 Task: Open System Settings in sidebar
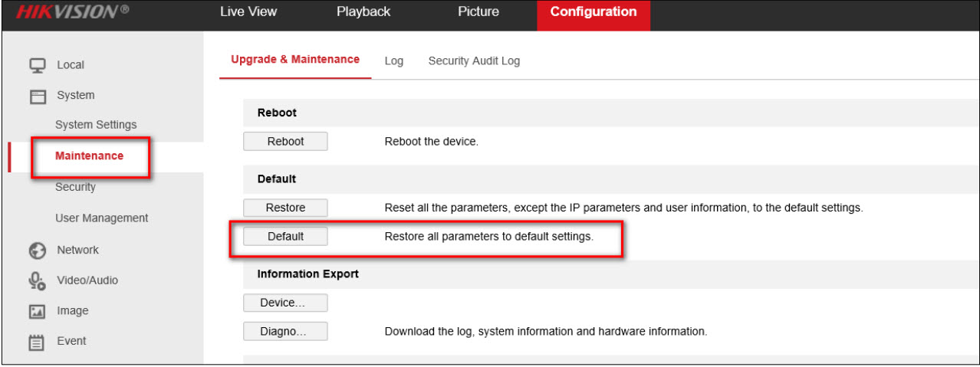click(x=96, y=125)
